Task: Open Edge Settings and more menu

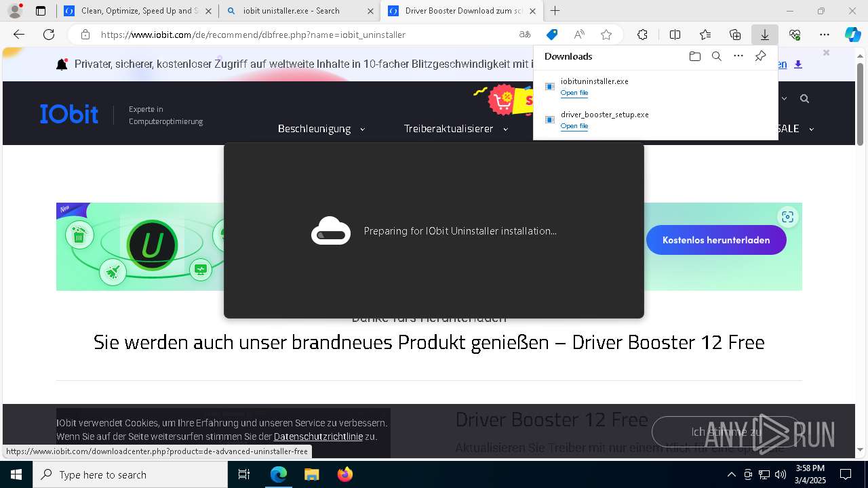Action: [825, 35]
